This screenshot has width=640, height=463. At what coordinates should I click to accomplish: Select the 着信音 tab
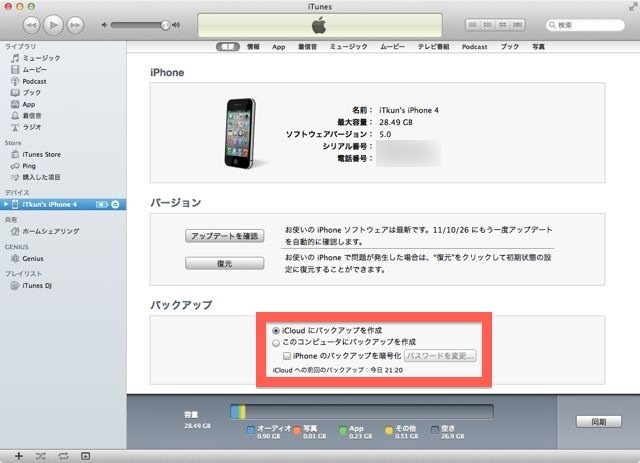tap(307, 47)
